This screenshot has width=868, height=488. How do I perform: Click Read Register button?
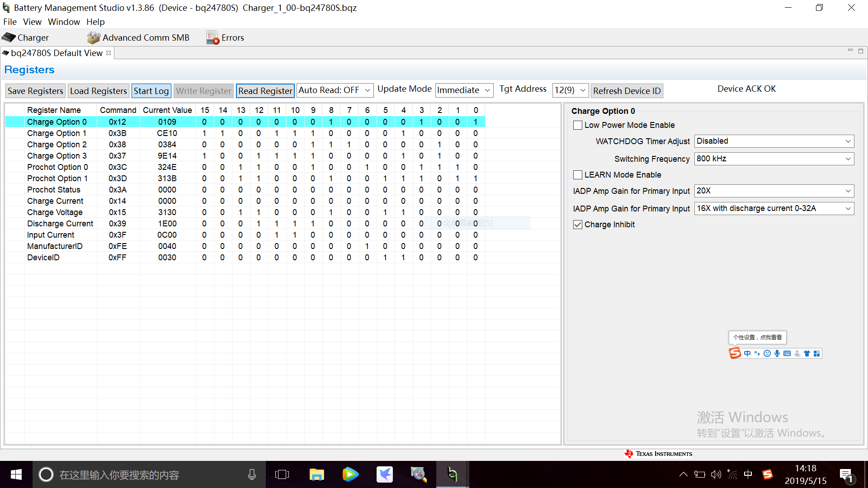(x=265, y=91)
